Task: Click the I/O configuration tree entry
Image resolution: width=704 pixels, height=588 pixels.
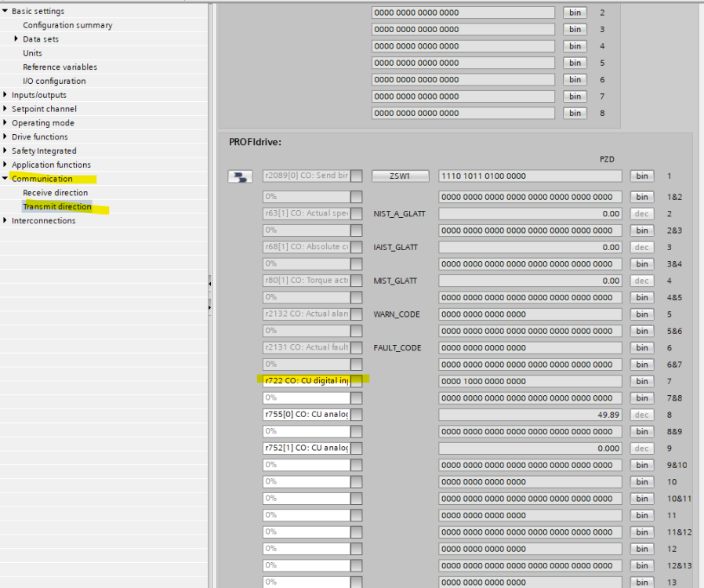Action: [54, 81]
